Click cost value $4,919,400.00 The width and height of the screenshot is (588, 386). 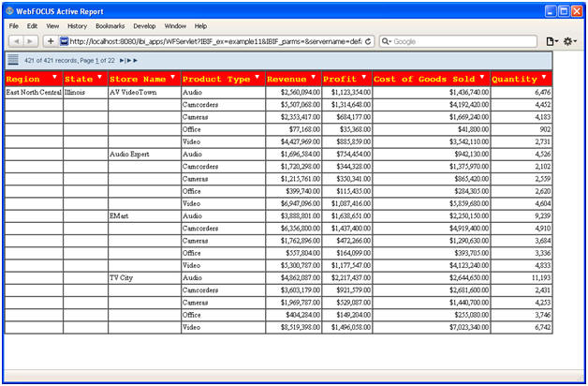click(x=469, y=228)
